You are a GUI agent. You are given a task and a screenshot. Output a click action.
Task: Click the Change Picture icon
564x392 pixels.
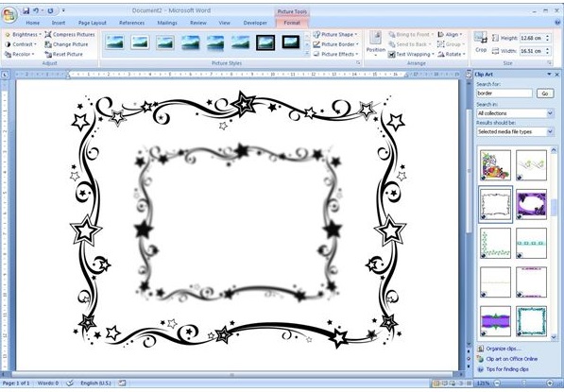[x=48, y=44]
